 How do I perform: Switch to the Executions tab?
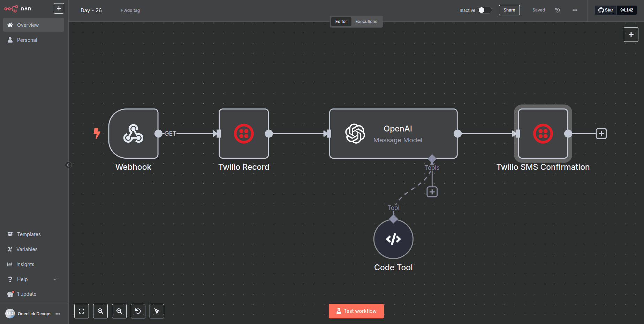click(x=366, y=22)
